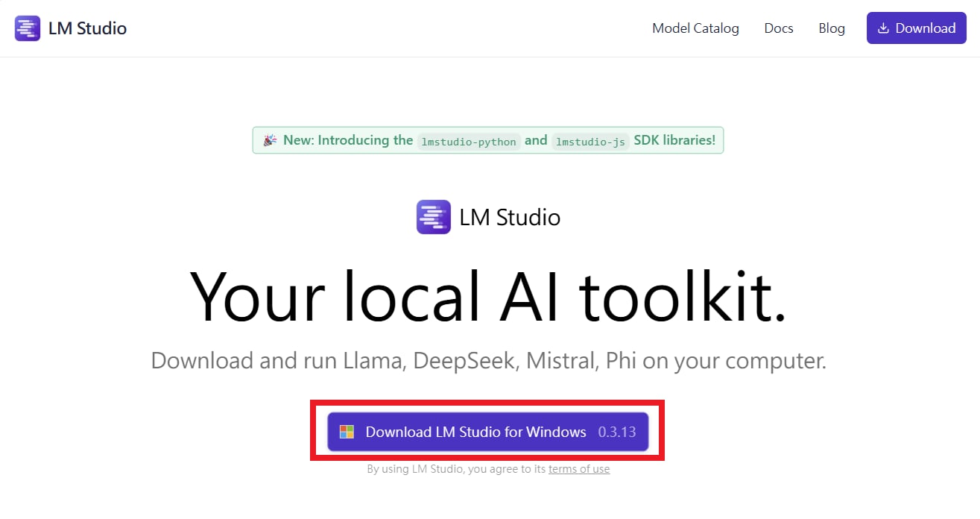Click the LM Studio logo icon in header

28,28
